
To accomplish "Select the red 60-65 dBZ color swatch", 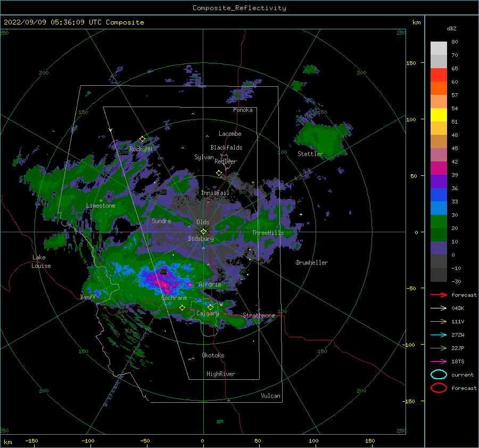I will pos(439,75).
